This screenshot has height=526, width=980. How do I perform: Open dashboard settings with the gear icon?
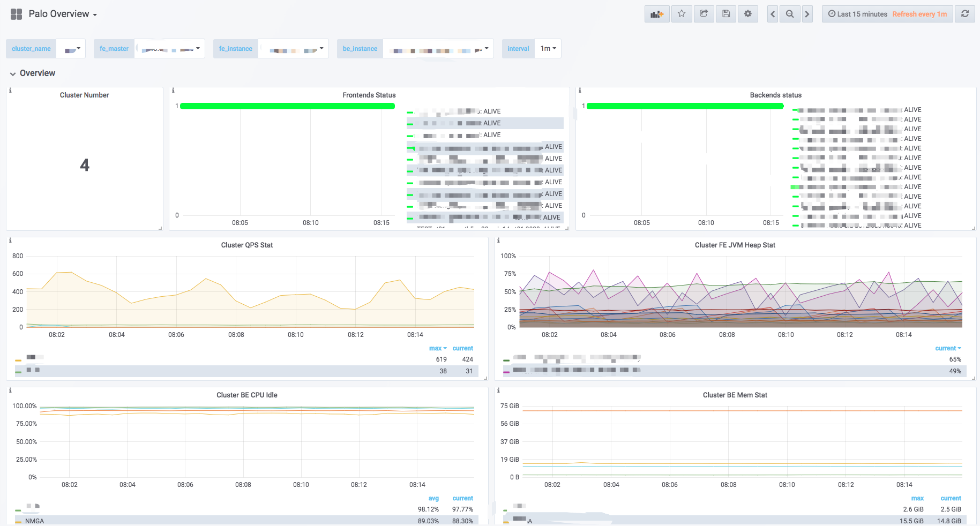click(747, 13)
